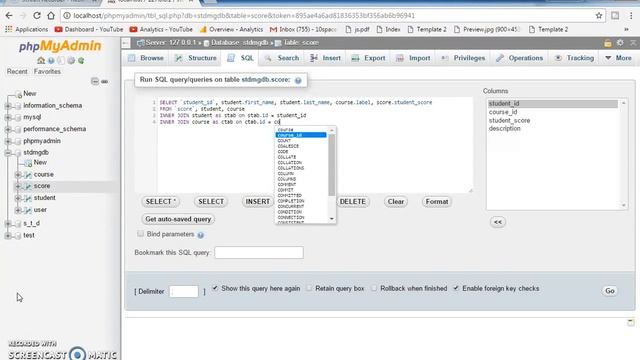Open console icon at page bottom right
Screen dimensions: 640x360
point(631,322)
